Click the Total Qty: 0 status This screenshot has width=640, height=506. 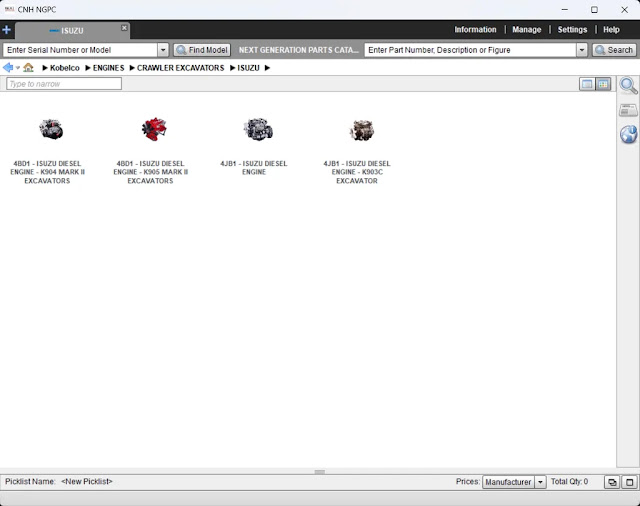point(569,482)
